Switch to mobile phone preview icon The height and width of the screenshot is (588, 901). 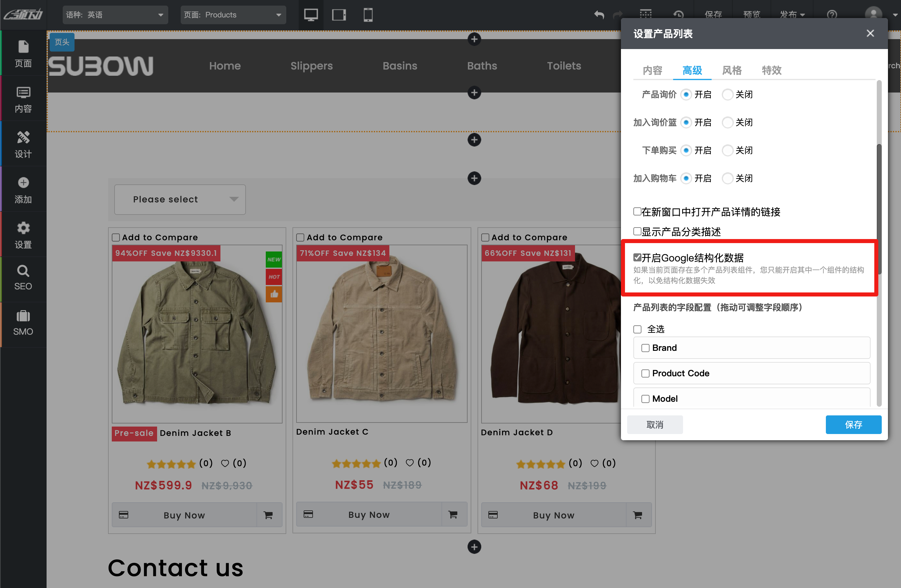(x=368, y=15)
